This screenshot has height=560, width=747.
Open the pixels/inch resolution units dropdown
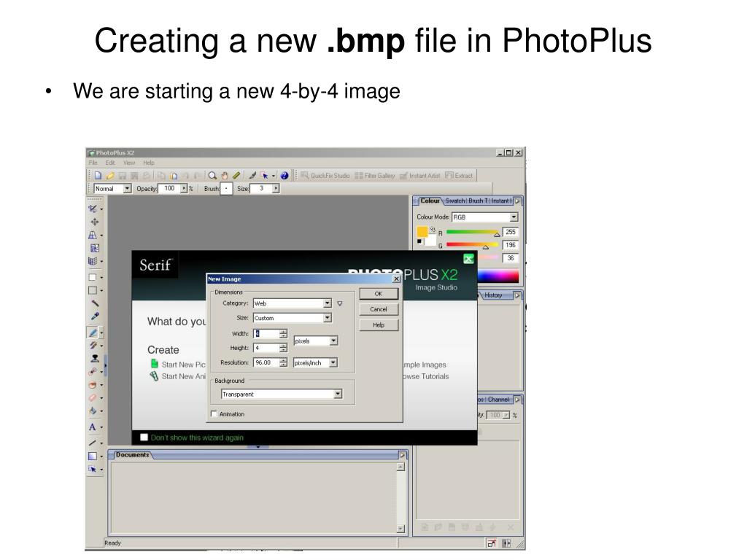315,363
